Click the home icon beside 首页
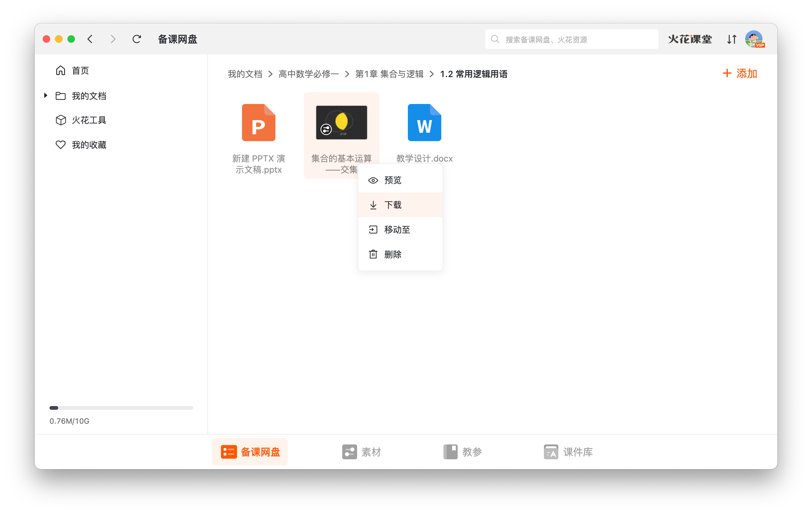Viewport: 812px width, 515px height. coord(61,70)
